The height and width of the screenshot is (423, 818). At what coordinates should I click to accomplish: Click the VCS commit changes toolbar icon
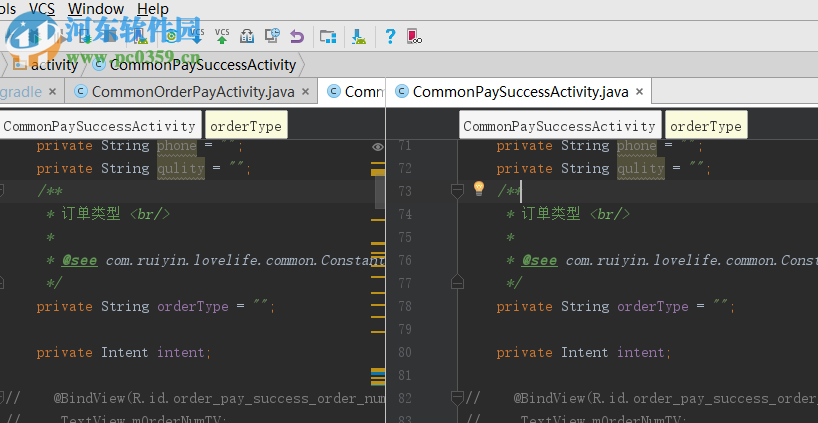[x=222, y=36]
